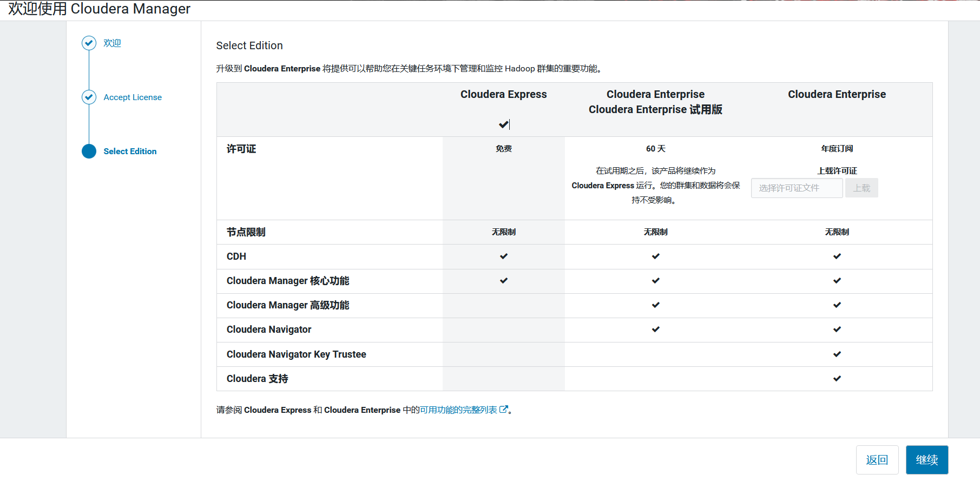Click the 节点限制 row label
Screen dimensions: 980x481
pos(246,232)
